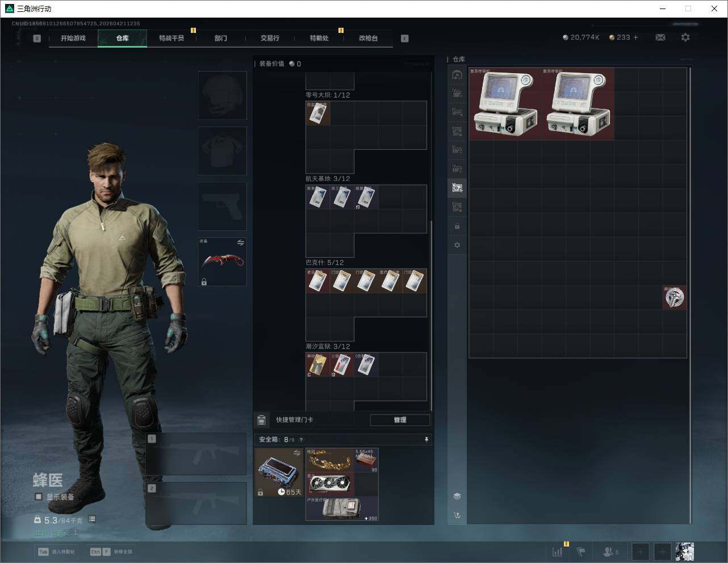Open the settings gear in top bar
The height and width of the screenshot is (563, 728).
685,37
